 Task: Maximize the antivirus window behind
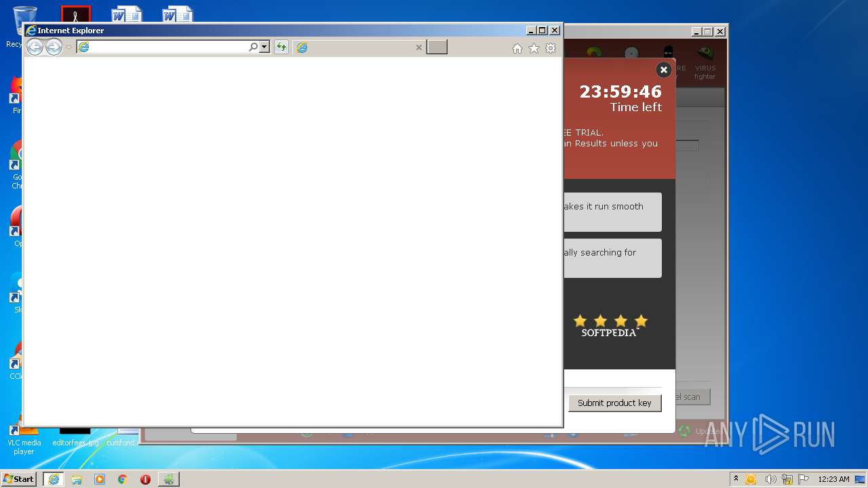point(708,32)
